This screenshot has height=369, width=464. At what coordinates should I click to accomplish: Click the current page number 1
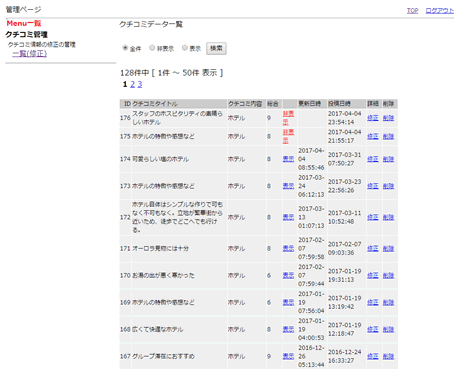pos(125,84)
